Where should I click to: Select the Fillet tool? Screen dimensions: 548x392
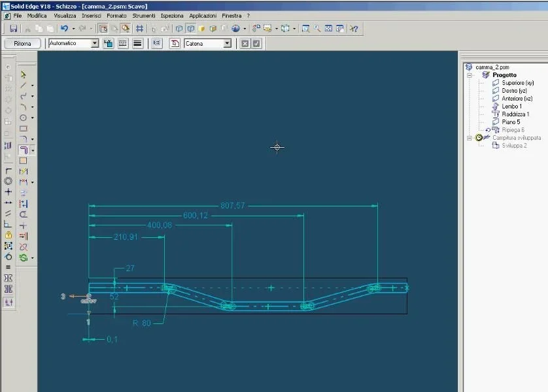pos(23,139)
